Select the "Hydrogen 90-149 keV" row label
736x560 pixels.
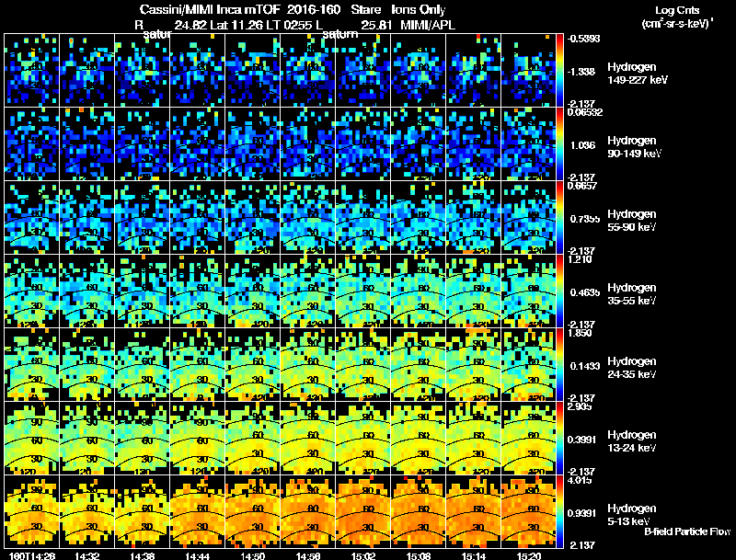click(634, 147)
